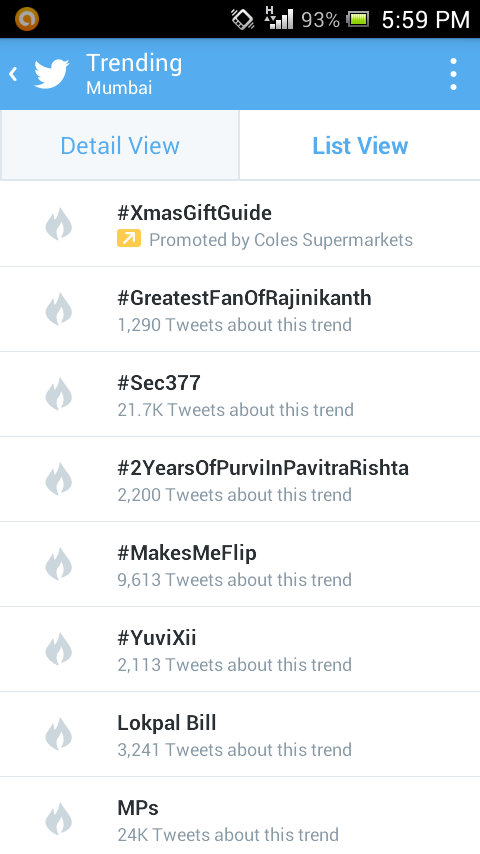
Task: Tap flame icon next to #YuviXii
Action: [58, 649]
